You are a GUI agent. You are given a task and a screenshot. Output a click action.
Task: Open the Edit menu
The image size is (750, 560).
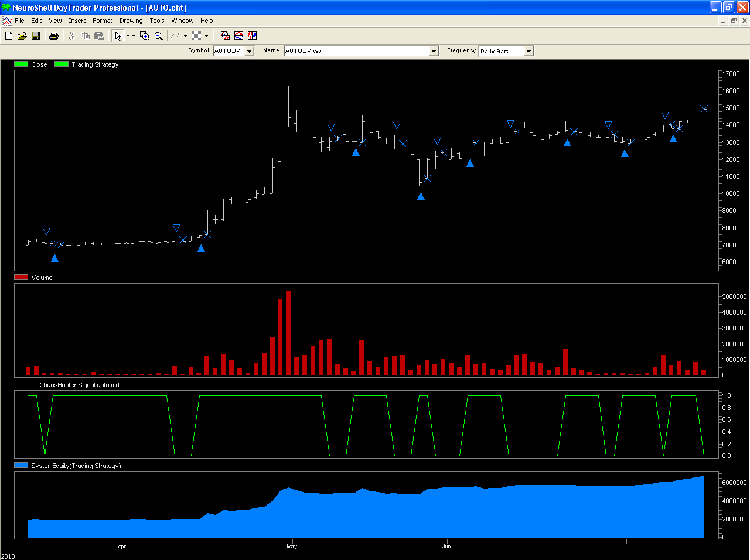[36, 21]
